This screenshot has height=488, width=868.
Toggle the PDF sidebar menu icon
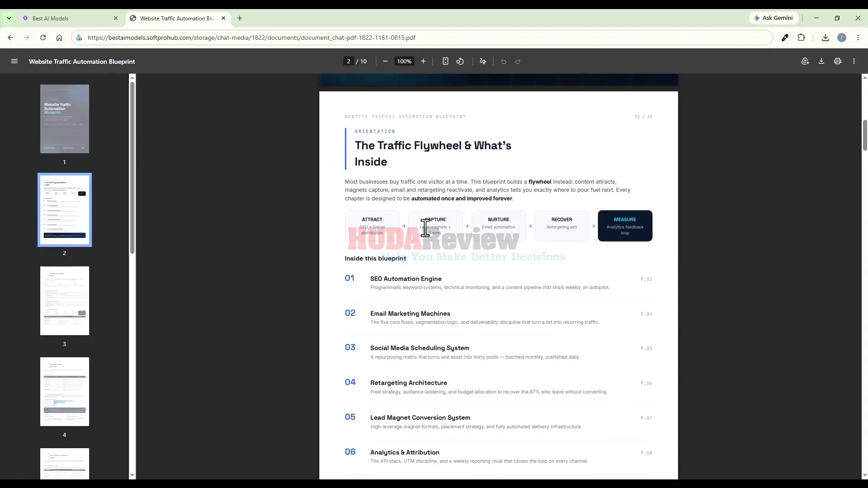tap(14, 61)
